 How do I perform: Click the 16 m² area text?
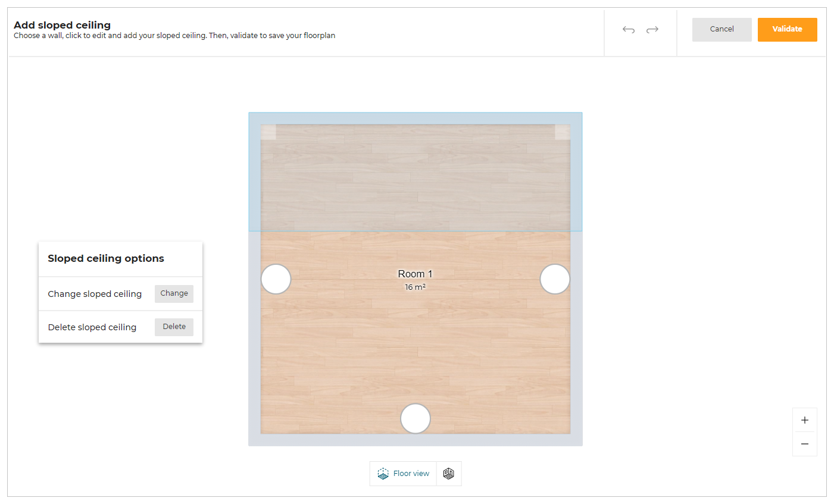click(415, 287)
